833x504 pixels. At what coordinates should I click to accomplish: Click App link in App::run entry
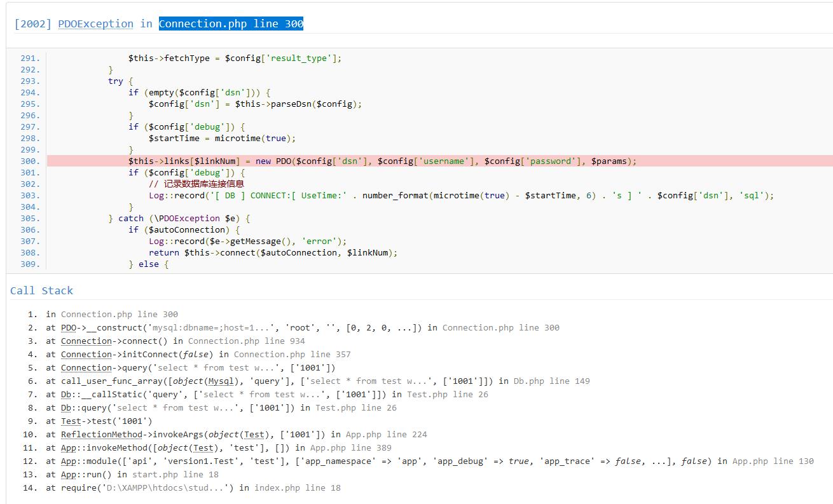click(69, 474)
